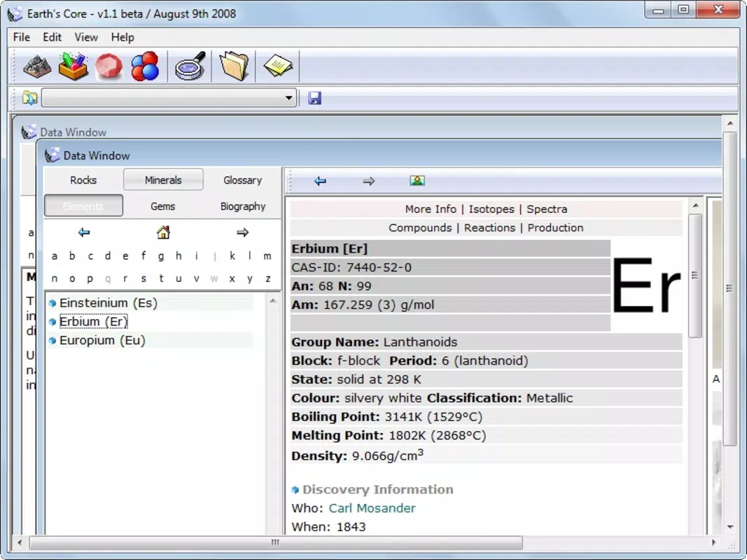Viewport: 747px width, 560px height.
Task: Click element list scroll up arrow
Action: (272, 301)
